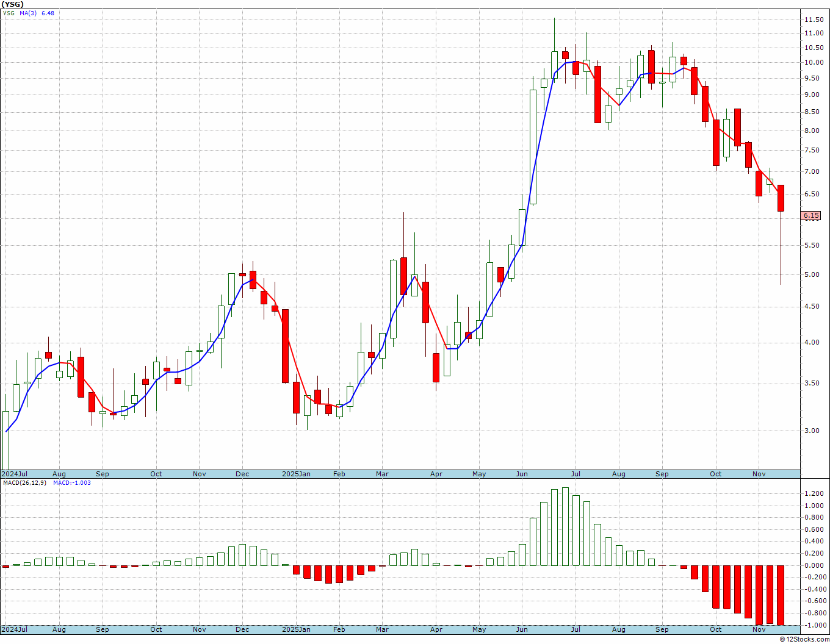Select Dec on the price chart time axis
This screenshot has height=644, width=830.
pos(242,474)
